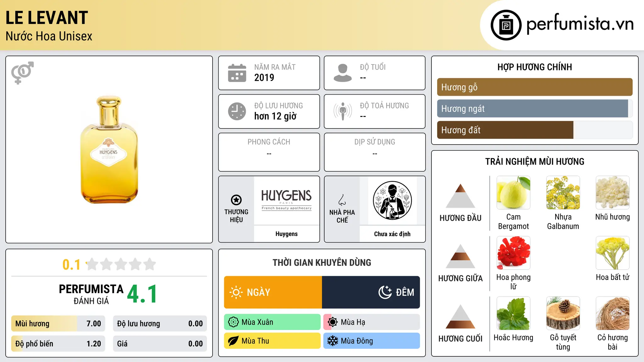Click the Thời gian khuyên dùng heading

322,262
